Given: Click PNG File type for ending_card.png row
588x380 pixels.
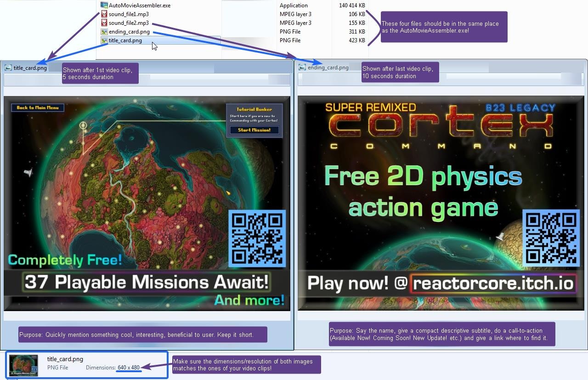Looking at the screenshot, I should [x=290, y=32].
